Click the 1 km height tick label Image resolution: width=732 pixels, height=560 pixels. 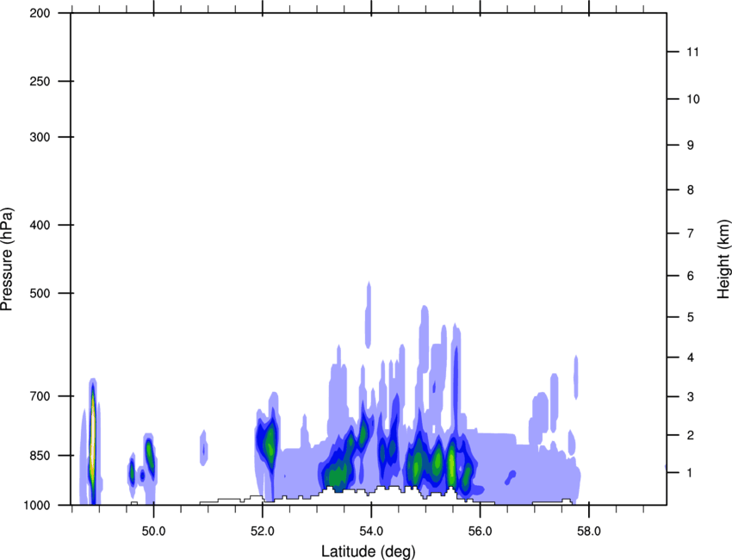(691, 473)
